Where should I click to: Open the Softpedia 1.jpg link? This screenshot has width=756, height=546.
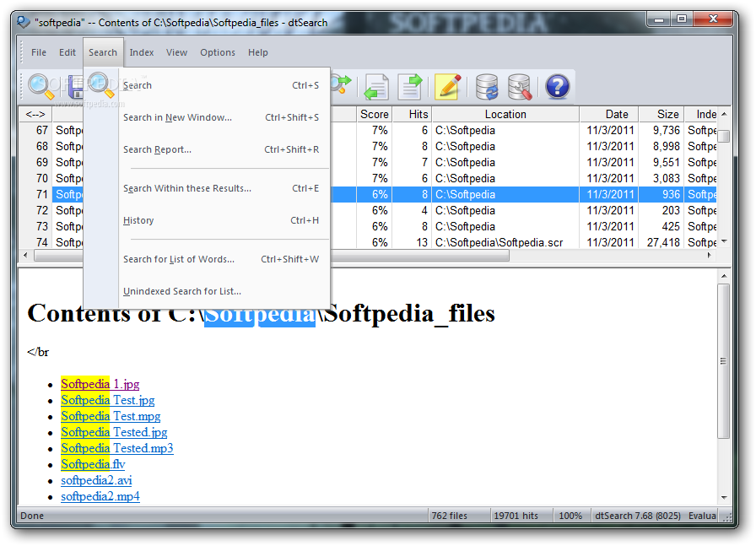click(x=100, y=384)
